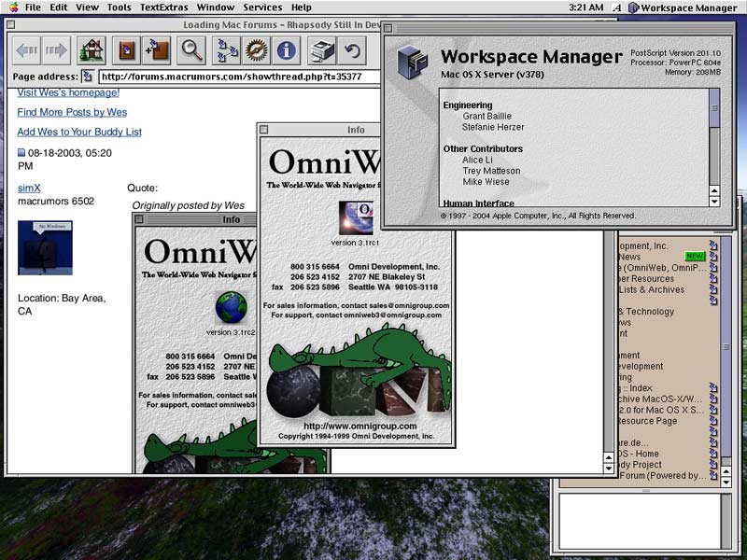Click link icon beside :: Index bookmark
Viewport: 747px width, 560px height.
[712, 387]
